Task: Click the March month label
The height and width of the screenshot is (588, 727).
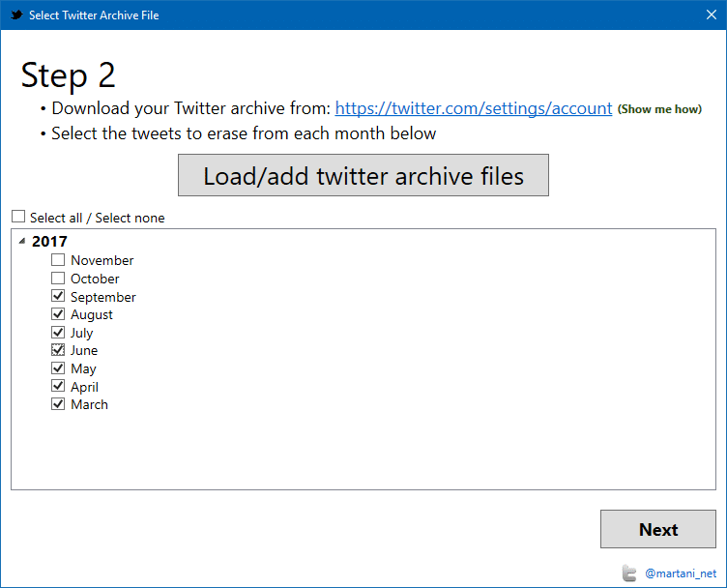Action: pos(89,404)
